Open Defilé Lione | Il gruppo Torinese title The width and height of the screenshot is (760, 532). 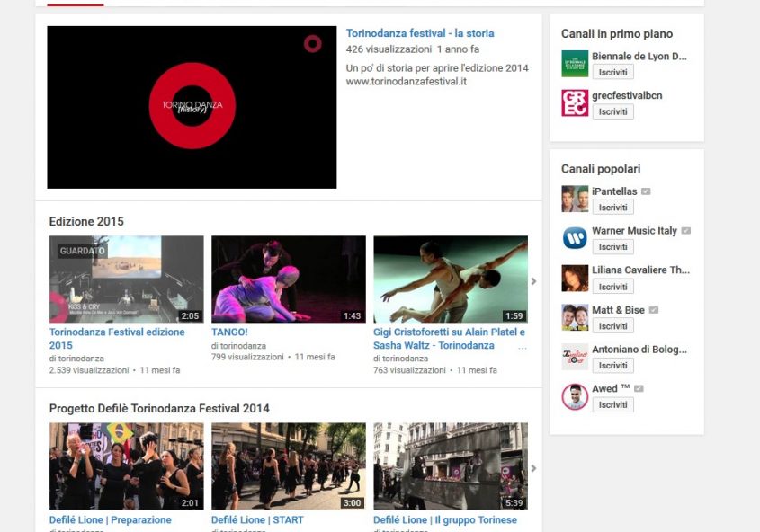coord(445,520)
